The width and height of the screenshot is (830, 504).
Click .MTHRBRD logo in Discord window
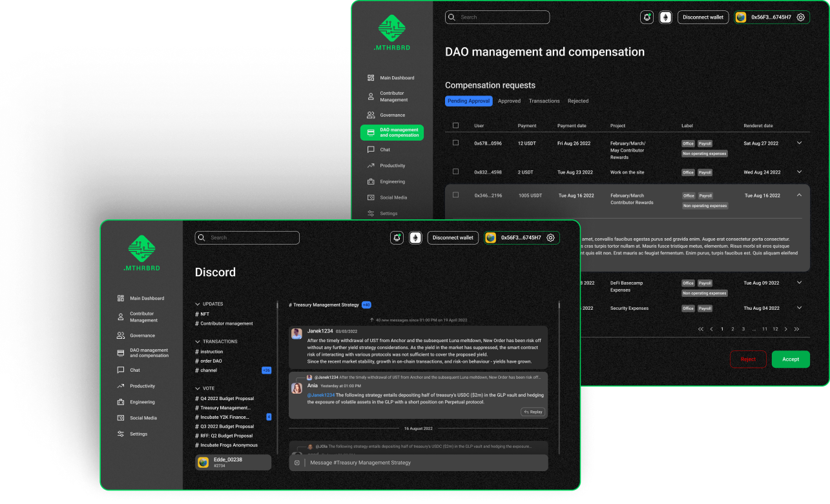(141, 253)
